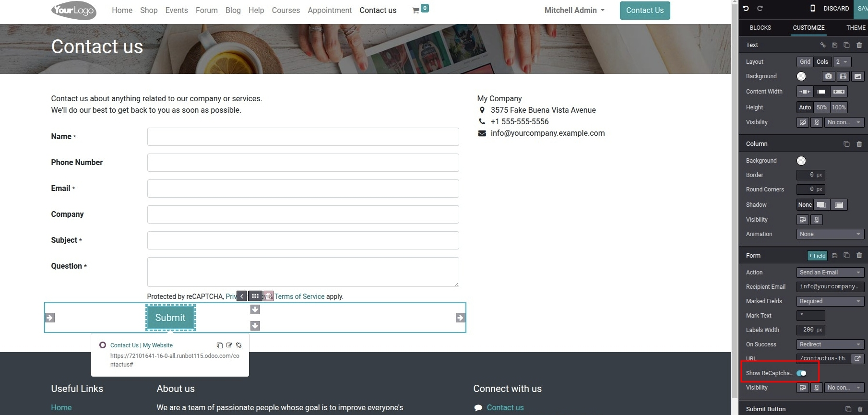
Task: Open Mitchell Admin user menu
Action: (574, 10)
